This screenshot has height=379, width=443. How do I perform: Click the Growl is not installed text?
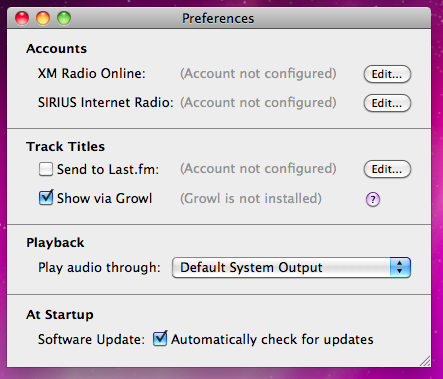(x=251, y=199)
